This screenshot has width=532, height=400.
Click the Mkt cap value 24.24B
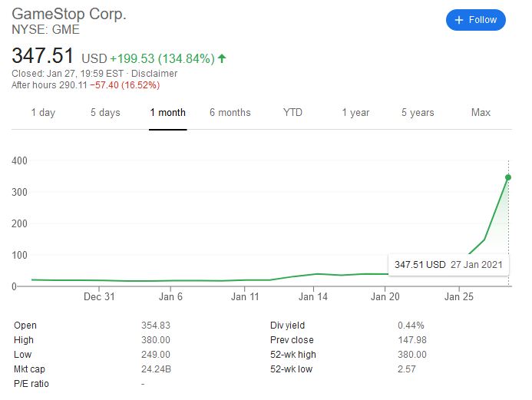(156, 369)
